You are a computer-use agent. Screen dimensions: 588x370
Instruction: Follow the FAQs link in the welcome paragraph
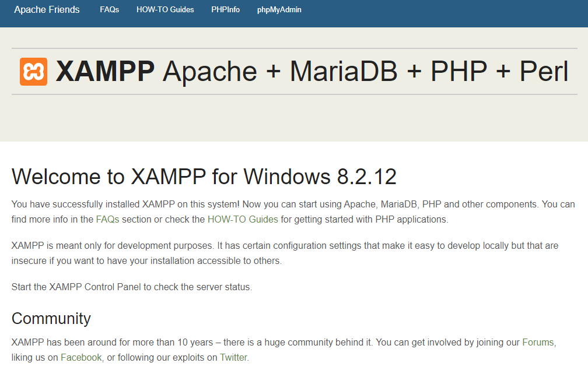[107, 220]
